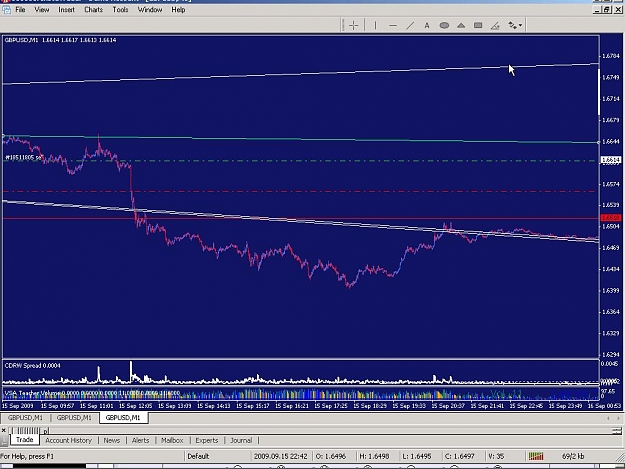This screenshot has height=469, width=625.
Task: Open the Mailbox tab
Action: 172,440
